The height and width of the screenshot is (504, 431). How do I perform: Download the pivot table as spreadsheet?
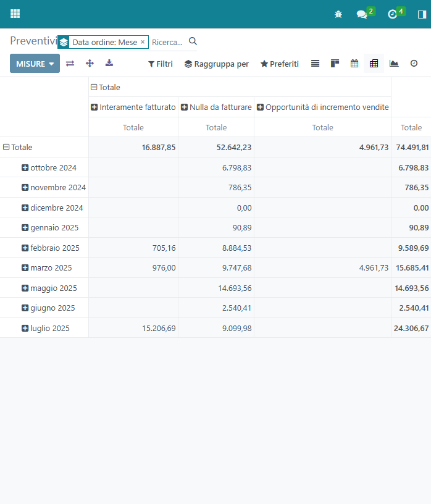point(109,64)
